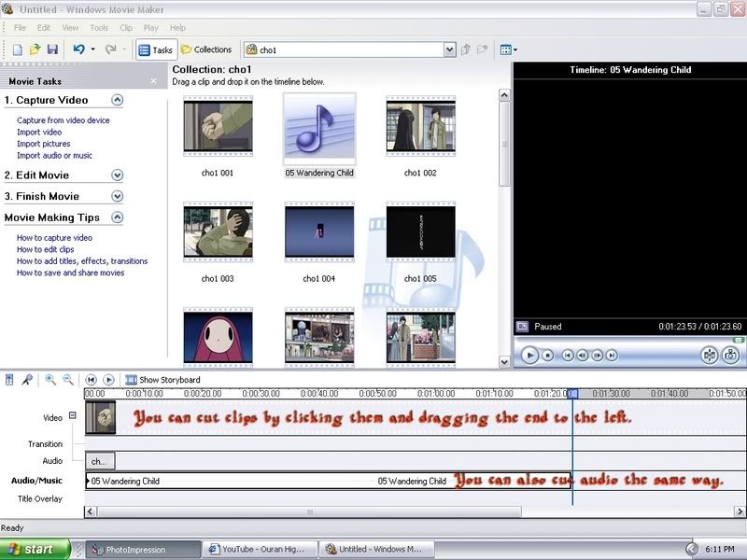Collapse the Capture Video section

coord(118,100)
